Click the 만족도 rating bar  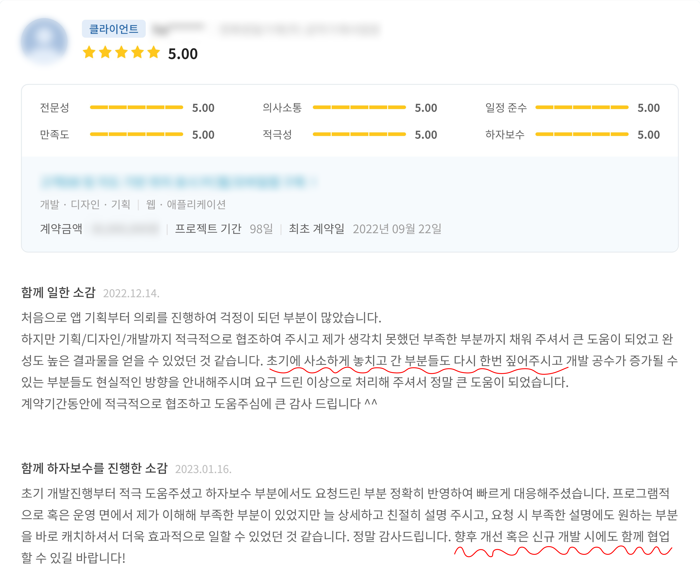tap(136, 134)
